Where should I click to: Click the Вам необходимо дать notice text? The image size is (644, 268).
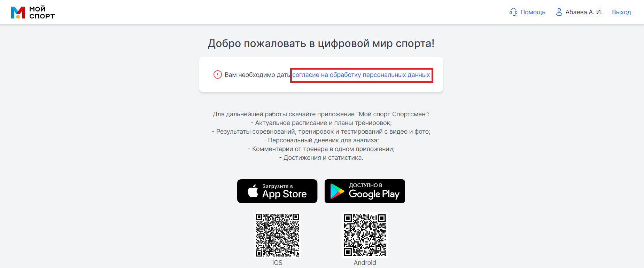(x=257, y=75)
